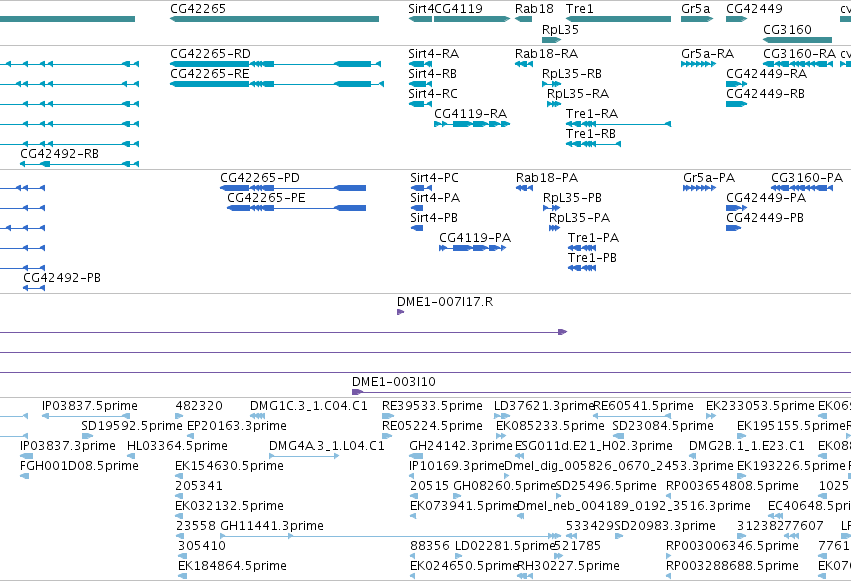Click protein Sirt4-PB
This screenshot has width=851, height=581.
[x=417, y=228]
